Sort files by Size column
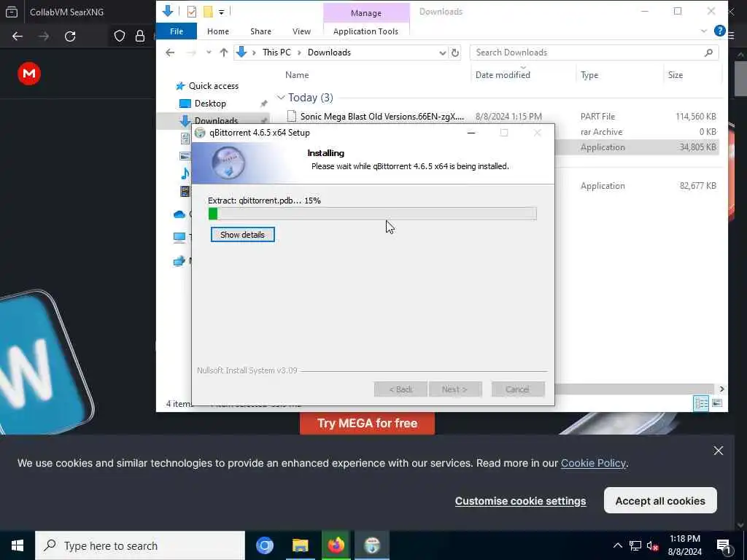The height and width of the screenshot is (560, 747). tap(675, 75)
